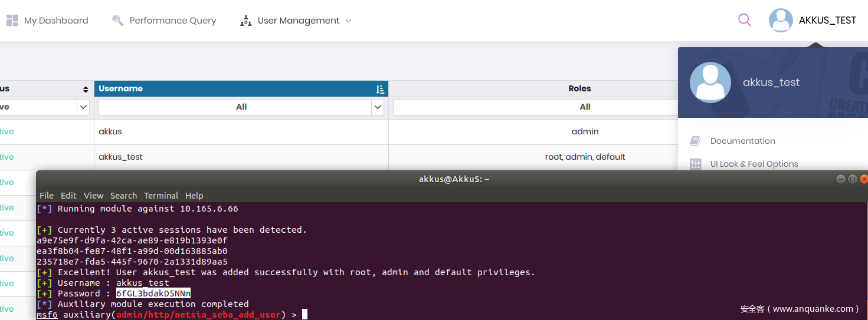
Task: Expand the User Management dropdown chevron
Action: point(348,21)
